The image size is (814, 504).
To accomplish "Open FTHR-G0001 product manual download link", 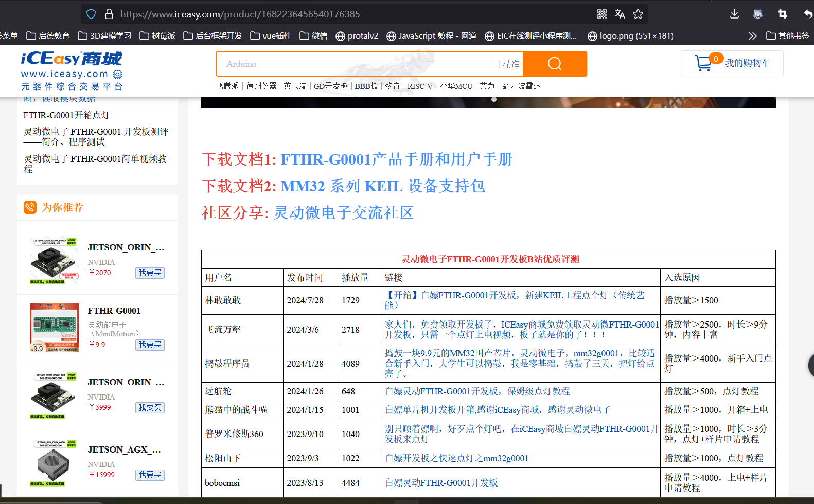I will [x=396, y=159].
